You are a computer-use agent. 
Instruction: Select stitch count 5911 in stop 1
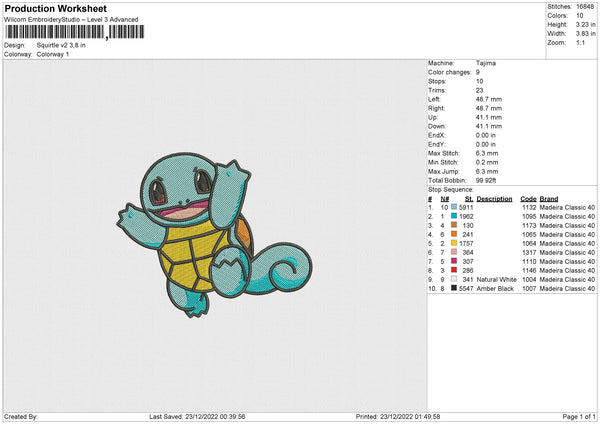tap(466, 207)
